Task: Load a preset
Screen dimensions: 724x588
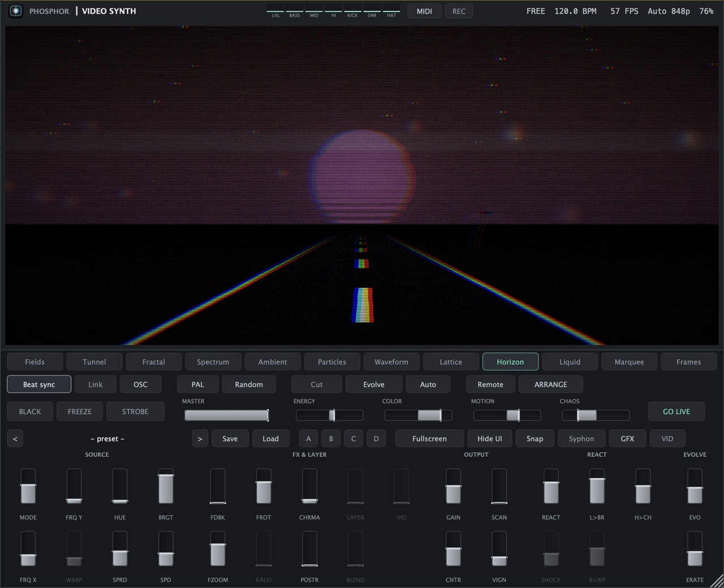Action: click(x=270, y=439)
